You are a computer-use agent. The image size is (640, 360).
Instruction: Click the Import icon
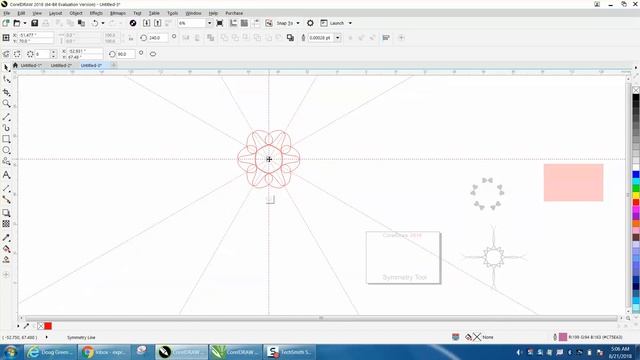[x=147, y=23]
